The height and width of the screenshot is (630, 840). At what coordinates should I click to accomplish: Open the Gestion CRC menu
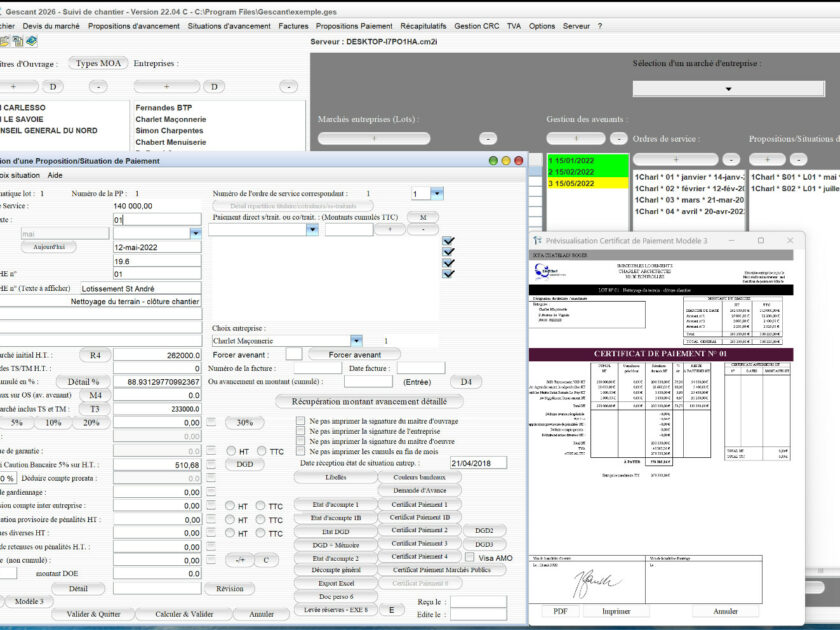point(476,26)
